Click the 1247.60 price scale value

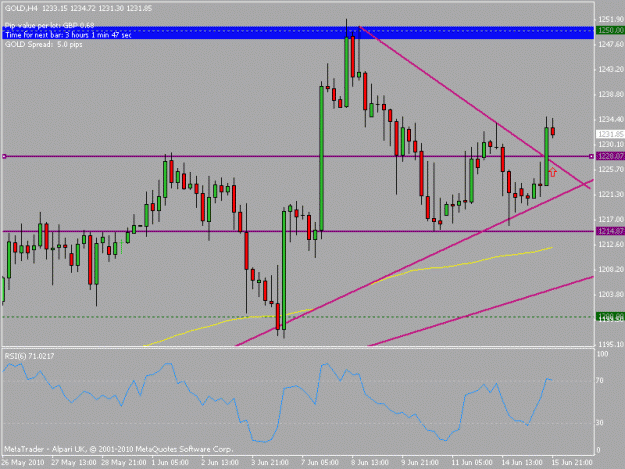[x=611, y=44]
